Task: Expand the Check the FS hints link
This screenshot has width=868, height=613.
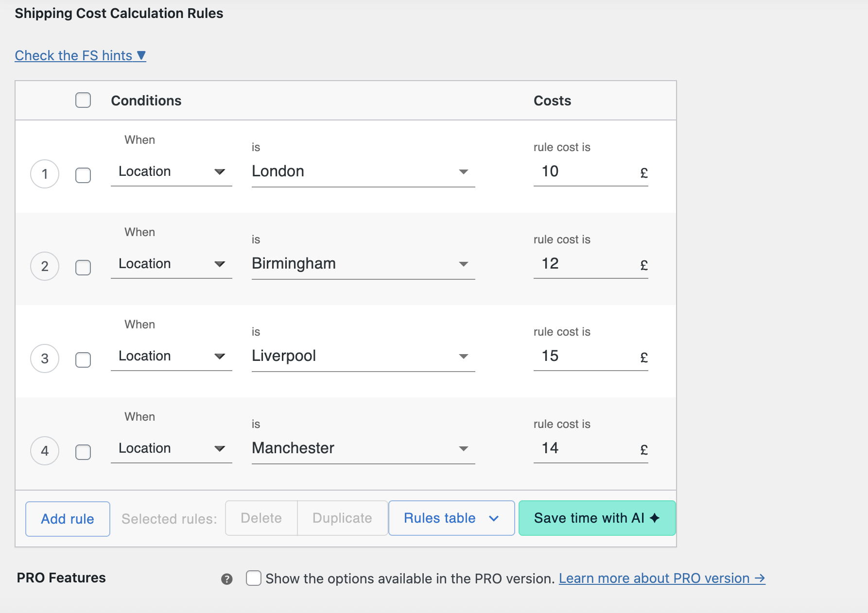Action: 80,55
